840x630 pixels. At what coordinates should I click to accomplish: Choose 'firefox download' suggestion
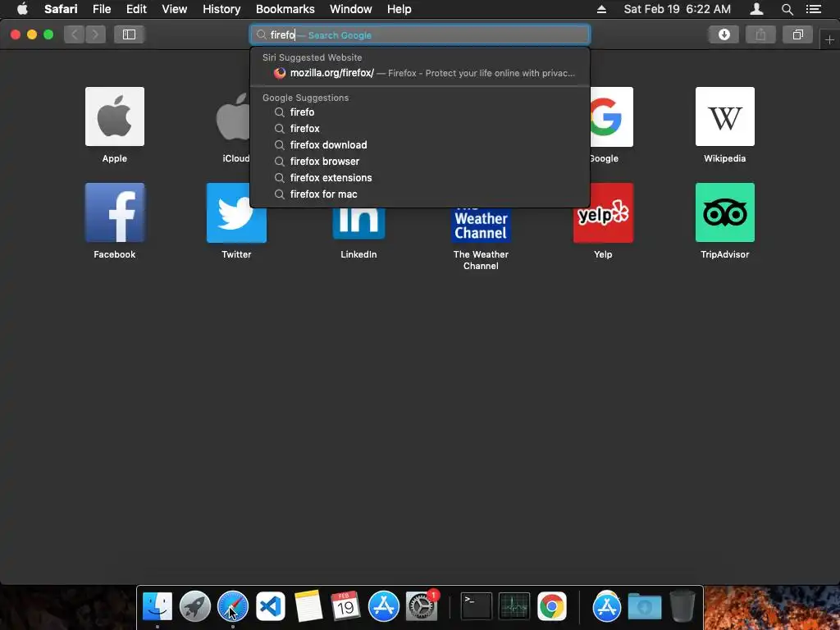click(x=420, y=144)
